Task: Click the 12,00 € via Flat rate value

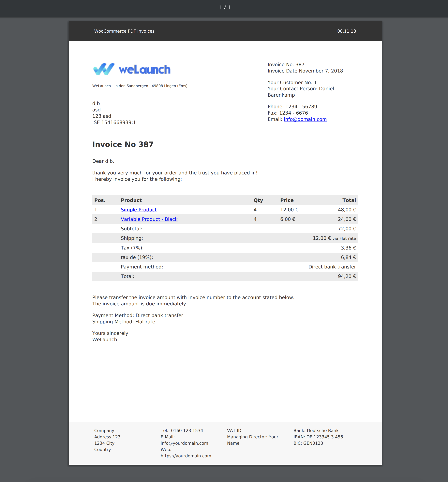Action: 334,238
